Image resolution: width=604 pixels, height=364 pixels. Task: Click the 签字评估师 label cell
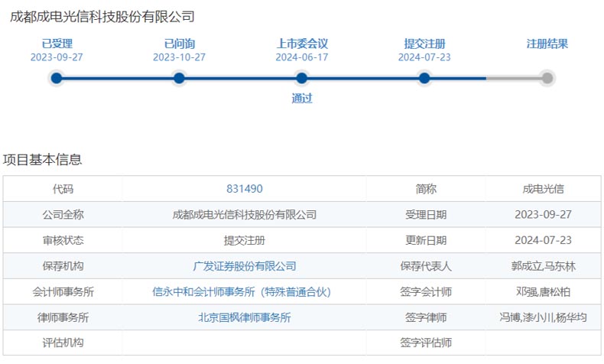[426, 343]
